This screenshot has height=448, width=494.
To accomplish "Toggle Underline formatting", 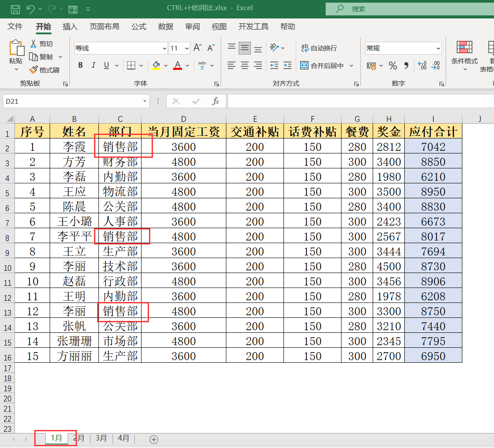I will pos(106,65).
